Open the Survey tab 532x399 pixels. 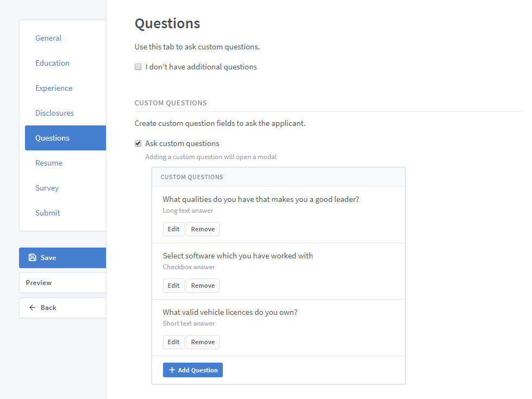pos(47,188)
